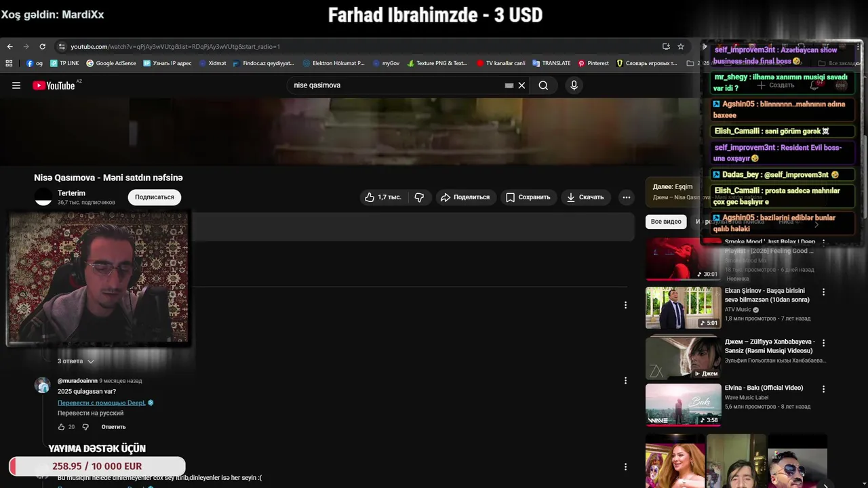
Task: Select the 'Все видео' filter chip
Action: pos(666,222)
